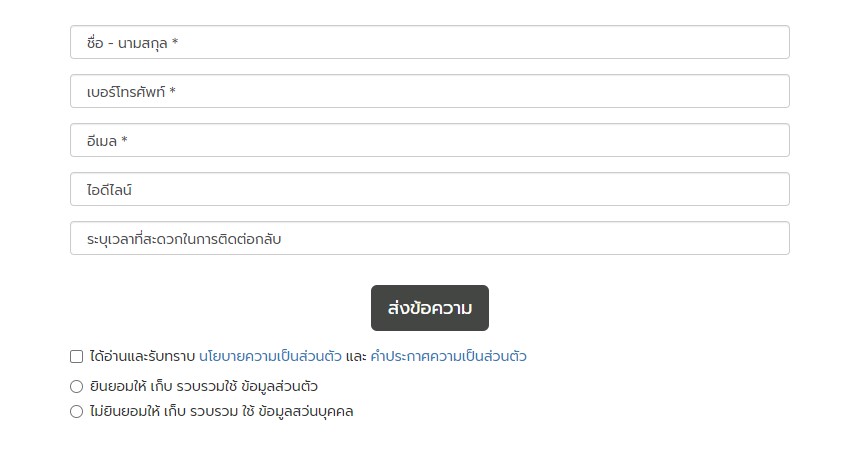Tick the ได้อ่านและรับทราบ acknowledgement checkbox

click(77, 357)
